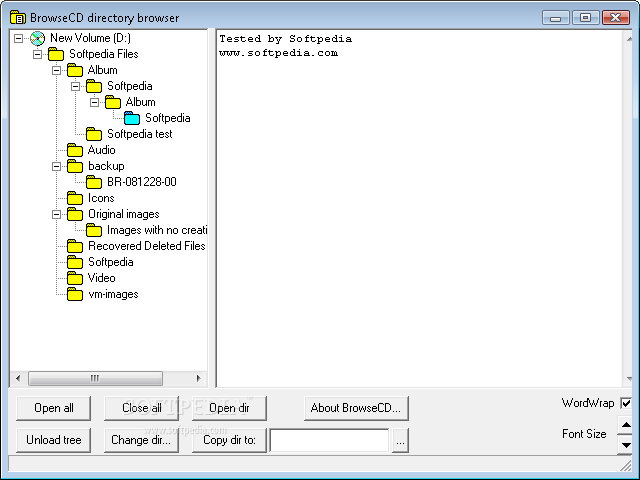Open the About BrowseCD dialog
This screenshot has height=480, width=640.
pyautogui.click(x=356, y=408)
